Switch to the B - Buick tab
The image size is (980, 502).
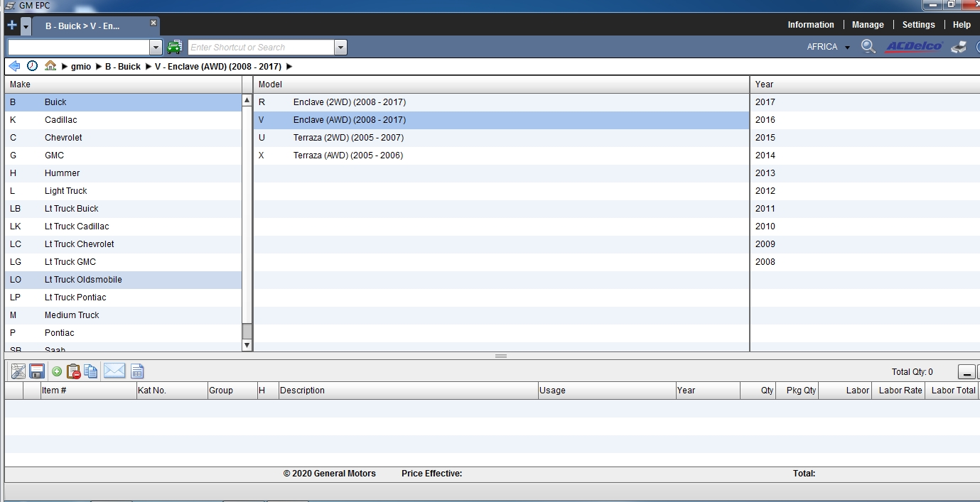82,26
